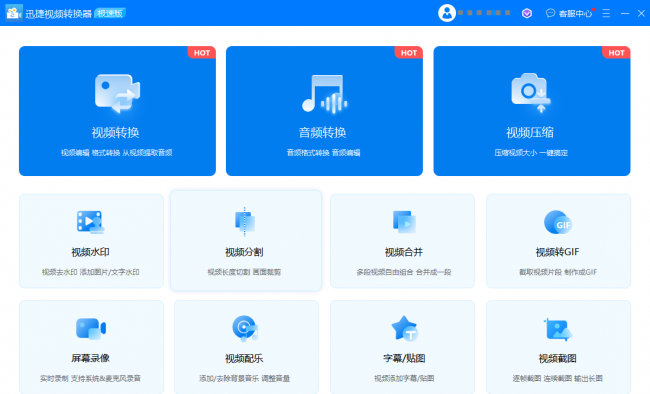Click the user account avatar icon
The image size is (650, 394).
tap(447, 13)
